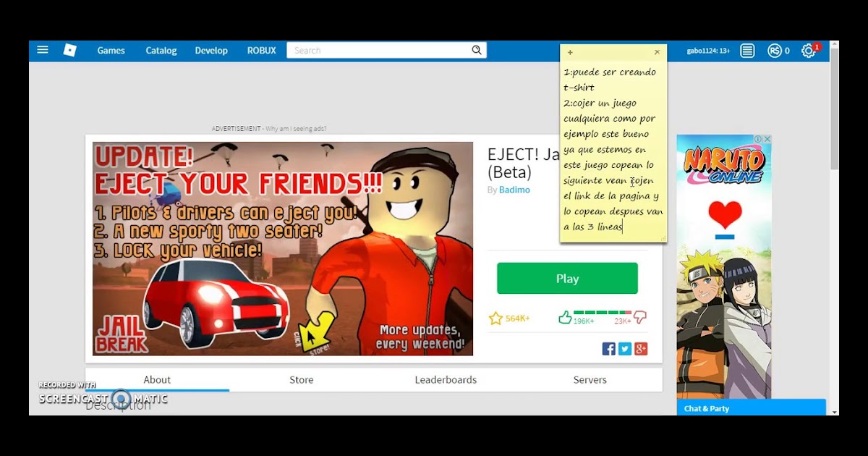This screenshot has height=456, width=868.
Task: Click the thumbs down dislike icon
Action: coord(639,317)
